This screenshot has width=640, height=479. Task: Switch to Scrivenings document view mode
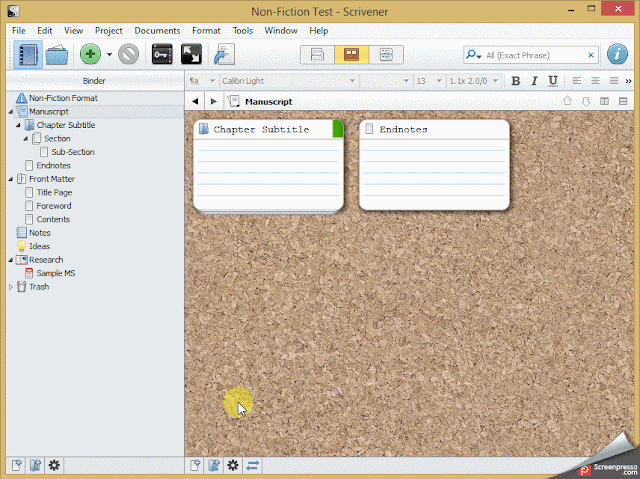317,55
